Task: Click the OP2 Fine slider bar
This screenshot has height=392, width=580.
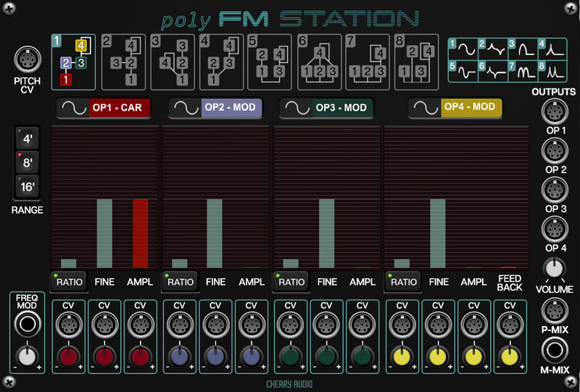Action: (x=215, y=233)
